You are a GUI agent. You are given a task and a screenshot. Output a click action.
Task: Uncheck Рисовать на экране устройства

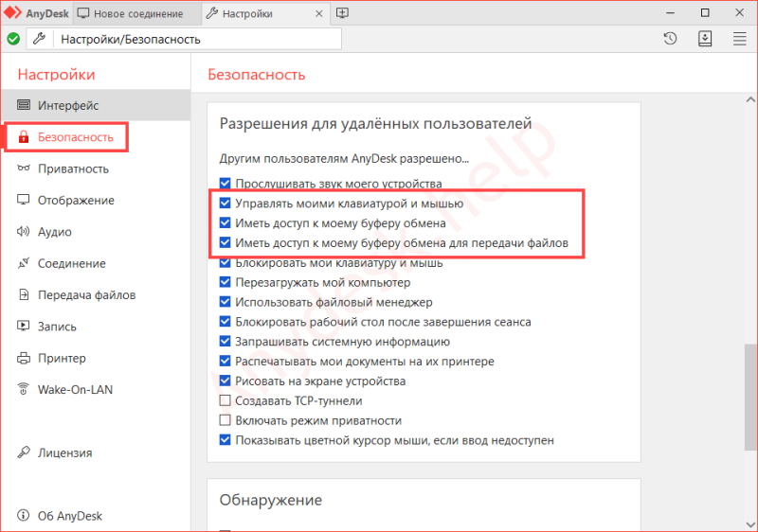(225, 381)
